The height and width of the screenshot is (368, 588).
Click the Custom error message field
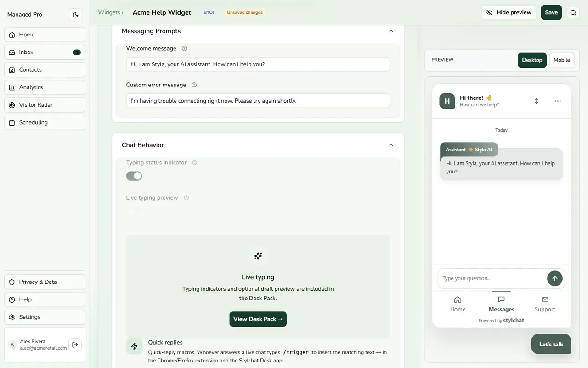258,101
